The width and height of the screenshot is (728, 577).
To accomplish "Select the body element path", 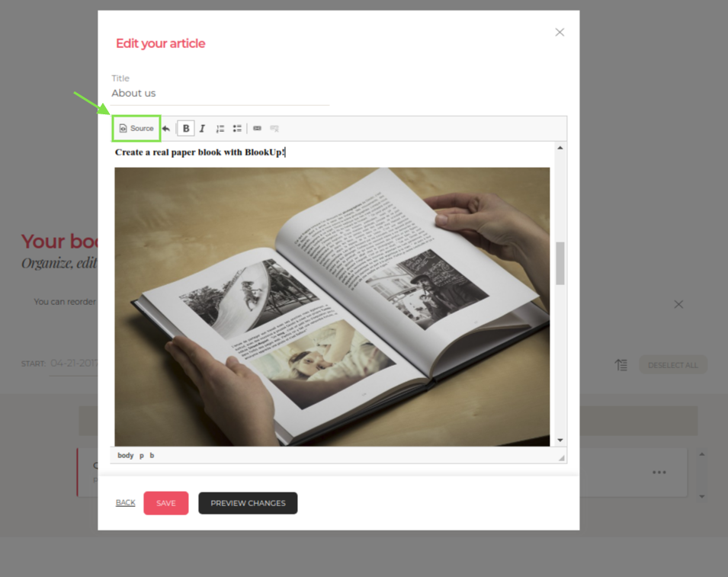I will pyautogui.click(x=125, y=455).
